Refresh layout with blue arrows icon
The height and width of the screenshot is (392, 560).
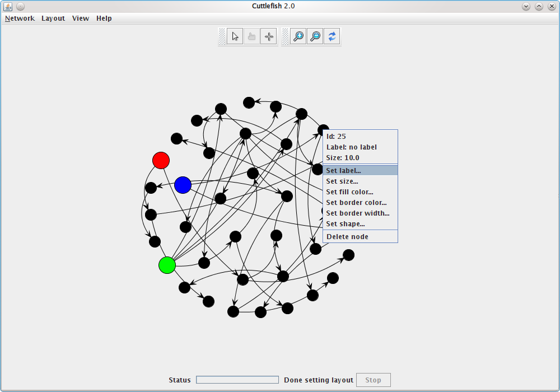point(332,36)
